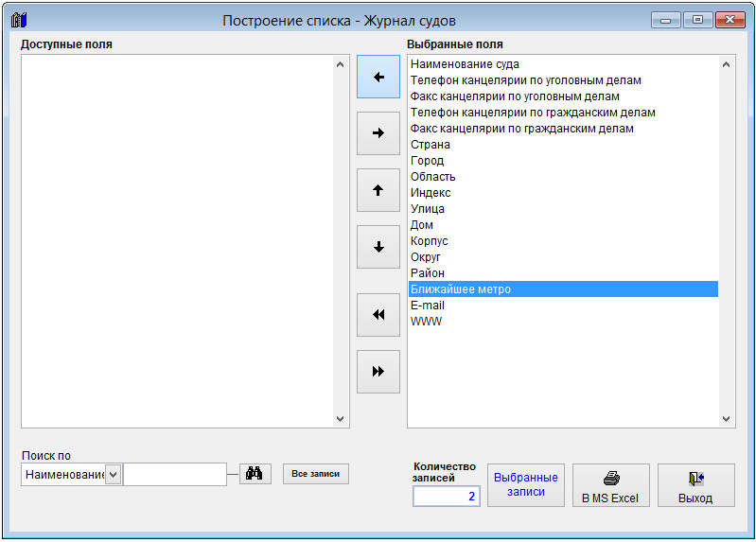Show Выбранные записи

pos(526,485)
